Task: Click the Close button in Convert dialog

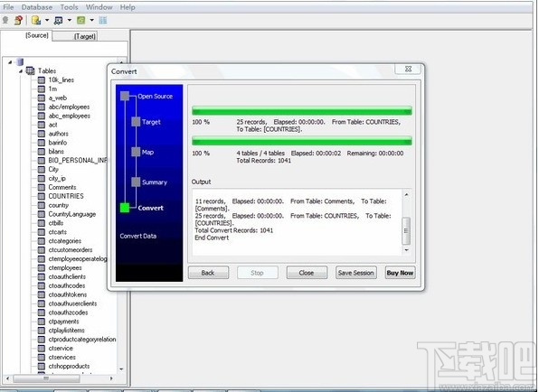Action: [307, 273]
